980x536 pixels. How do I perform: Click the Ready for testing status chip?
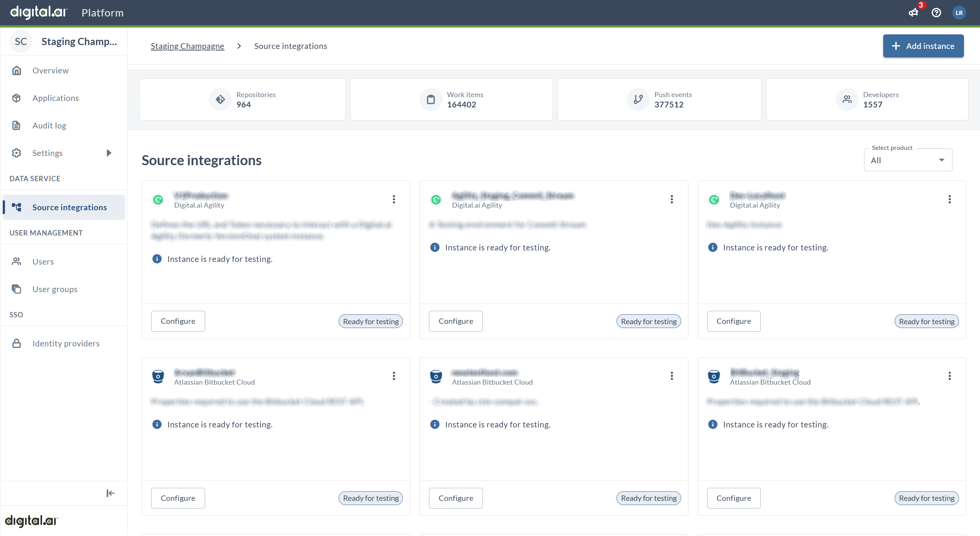point(370,321)
